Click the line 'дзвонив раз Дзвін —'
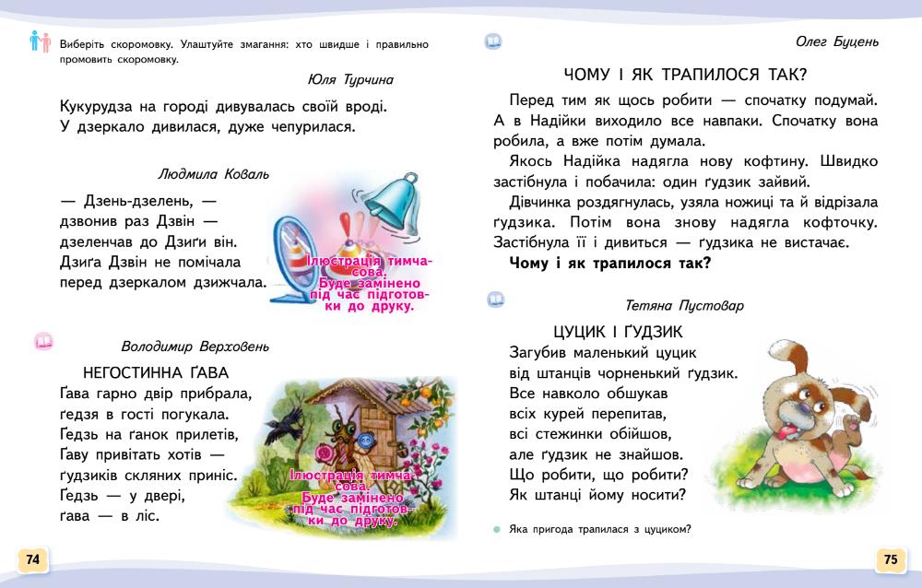922x588 pixels. pyautogui.click(x=139, y=222)
